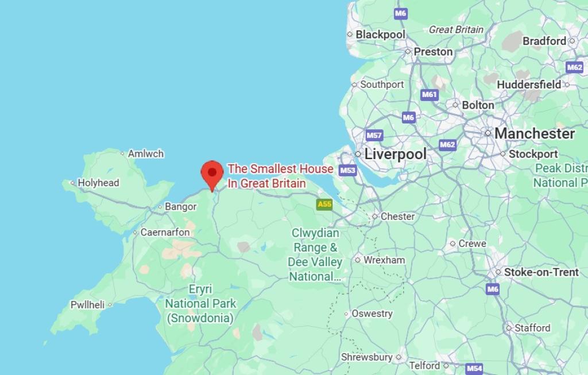The image size is (588, 375).
Task: Click the Blackpool town label
Action: [380, 34]
